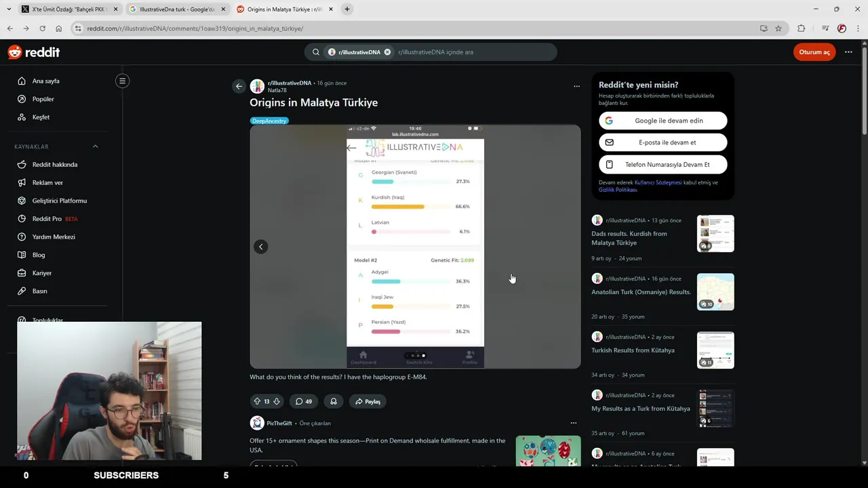Open the PicTheGift ad options menu
This screenshot has height=488, width=868.
click(x=573, y=423)
